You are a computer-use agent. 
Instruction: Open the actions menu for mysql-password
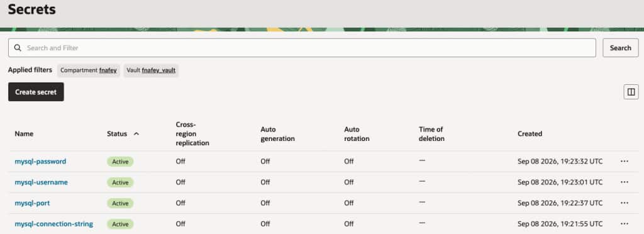(625, 161)
